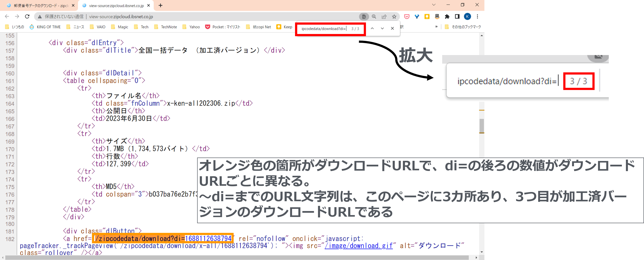
Task: Open the ニュース bookmark folder
Action: 75,27
